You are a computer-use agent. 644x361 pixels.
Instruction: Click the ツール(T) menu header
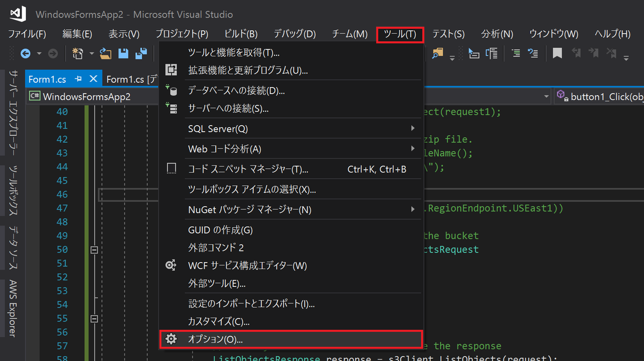(x=400, y=34)
